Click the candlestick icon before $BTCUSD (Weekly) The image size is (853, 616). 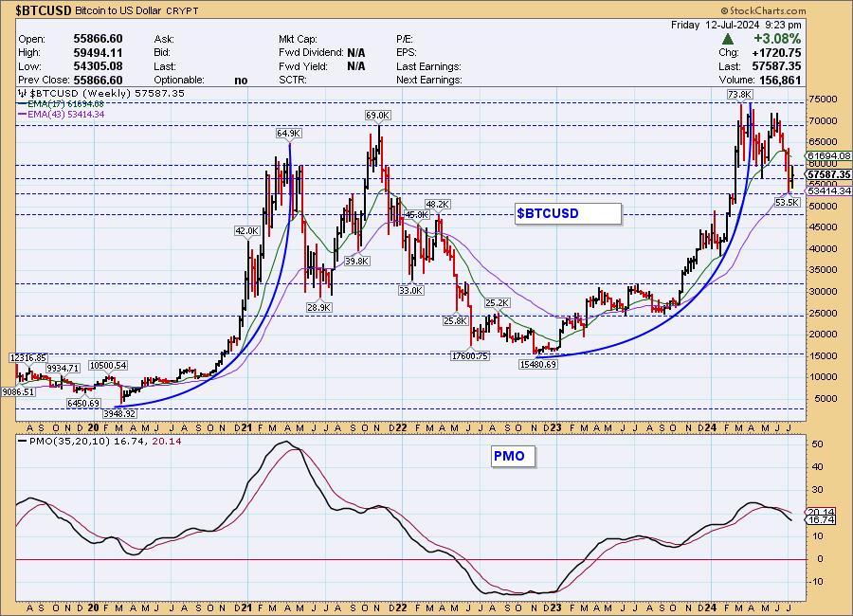(23, 94)
